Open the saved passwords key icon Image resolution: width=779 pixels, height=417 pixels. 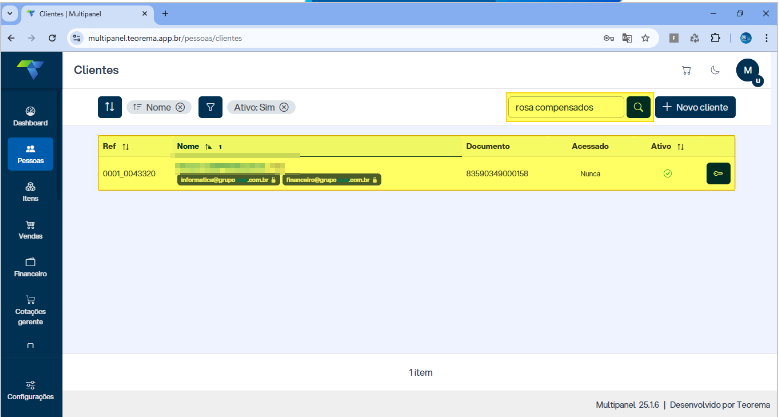(609, 38)
